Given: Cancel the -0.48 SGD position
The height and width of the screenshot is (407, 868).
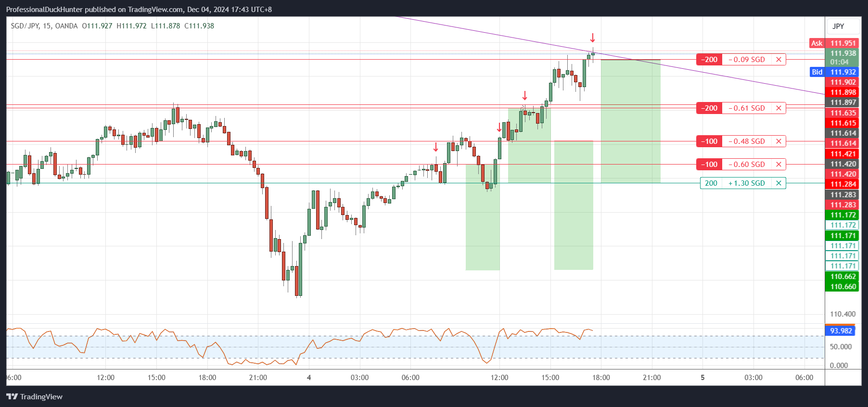Looking at the screenshot, I should pyautogui.click(x=779, y=141).
